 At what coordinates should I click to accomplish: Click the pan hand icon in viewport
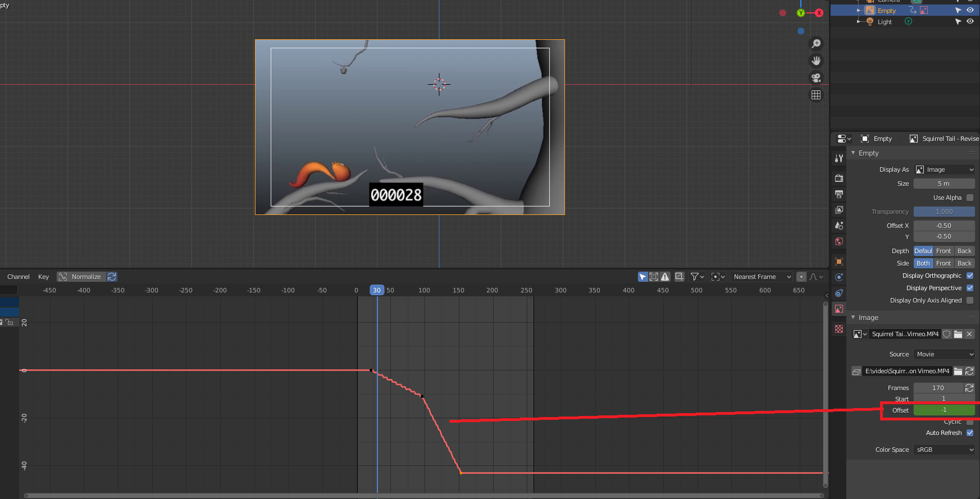[x=816, y=61]
